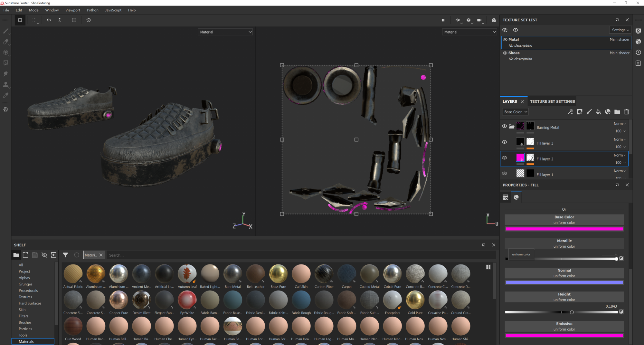
Task: Open the Log sidebar icon
Action: point(638,63)
